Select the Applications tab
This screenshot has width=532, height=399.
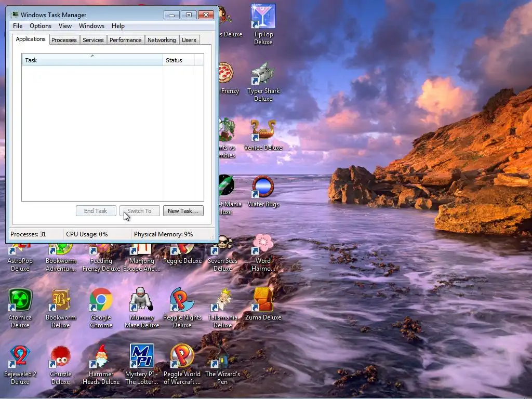(x=31, y=39)
